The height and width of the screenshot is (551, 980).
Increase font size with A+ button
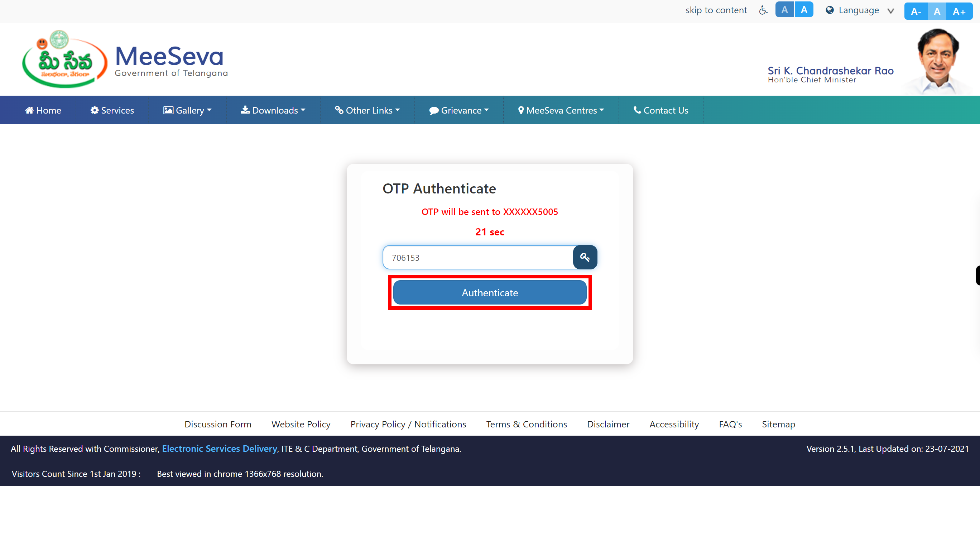tap(959, 11)
